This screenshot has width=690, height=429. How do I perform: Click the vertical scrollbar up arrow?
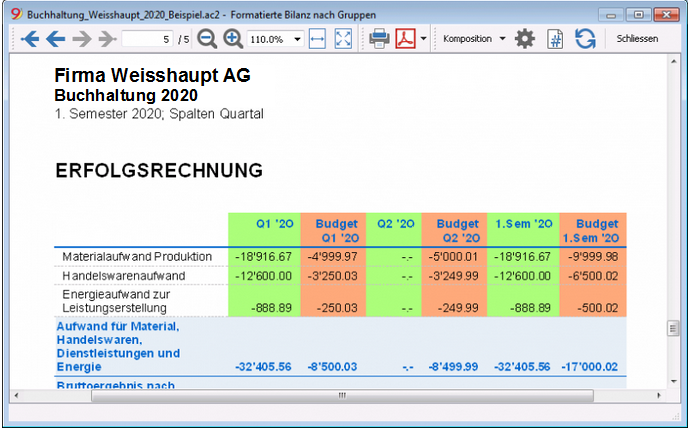click(673, 62)
